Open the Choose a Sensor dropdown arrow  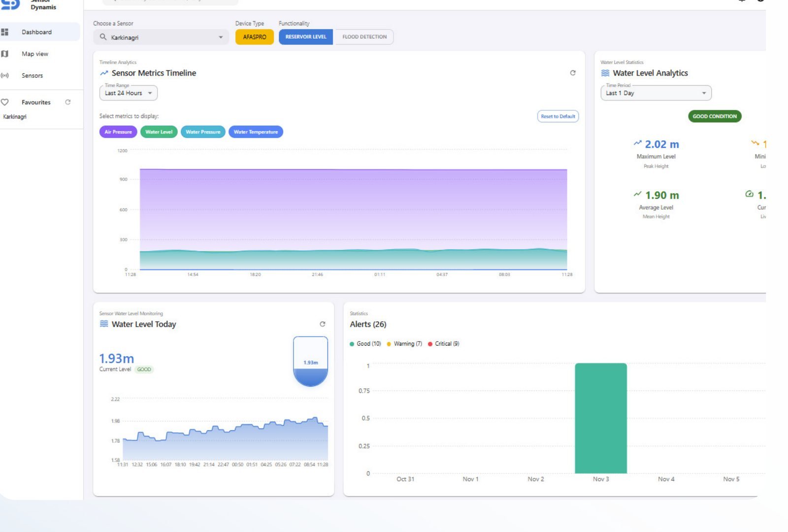pyautogui.click(x=220, y=37)
